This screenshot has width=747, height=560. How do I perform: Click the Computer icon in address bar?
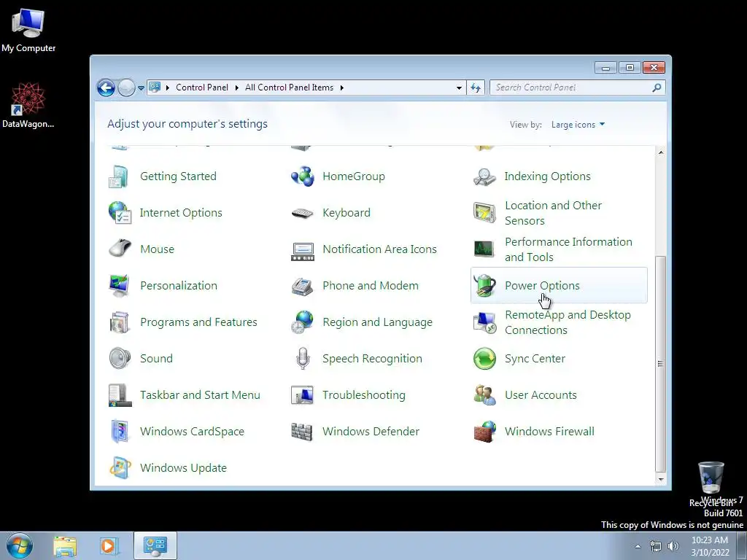(155, 87)
